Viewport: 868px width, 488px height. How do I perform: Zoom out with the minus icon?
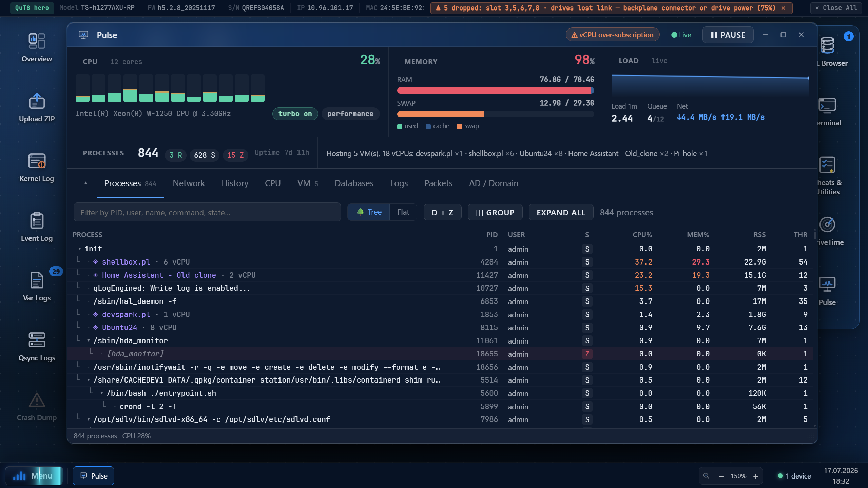pos(721,476)
